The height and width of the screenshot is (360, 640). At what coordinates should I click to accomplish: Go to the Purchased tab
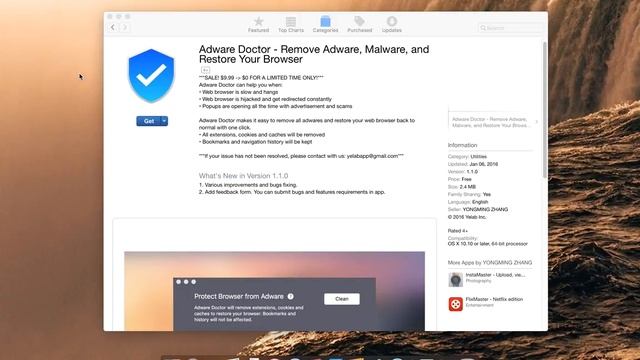coord(360,24)
